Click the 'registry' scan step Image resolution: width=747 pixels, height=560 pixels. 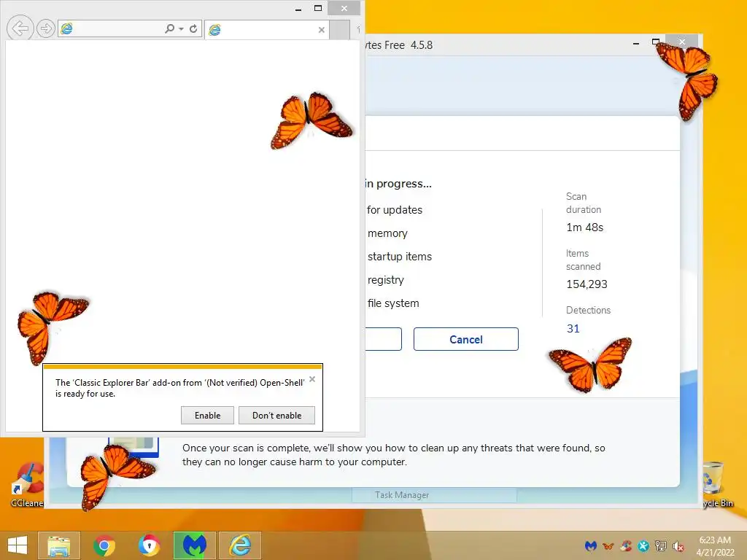click(385, 280)
